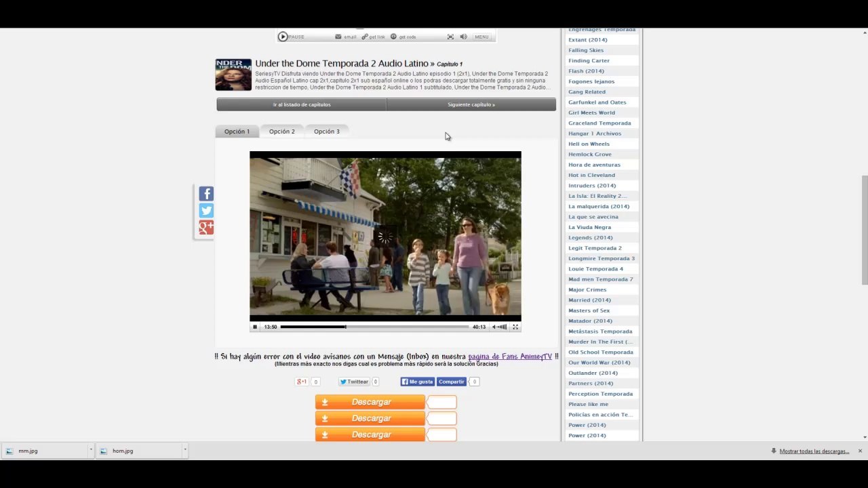The height and width of the screenshot is (488, 868).
Task: Open 'Outlander (2014)' in series list
Action: pyautogui.click(x=593, y=373)
